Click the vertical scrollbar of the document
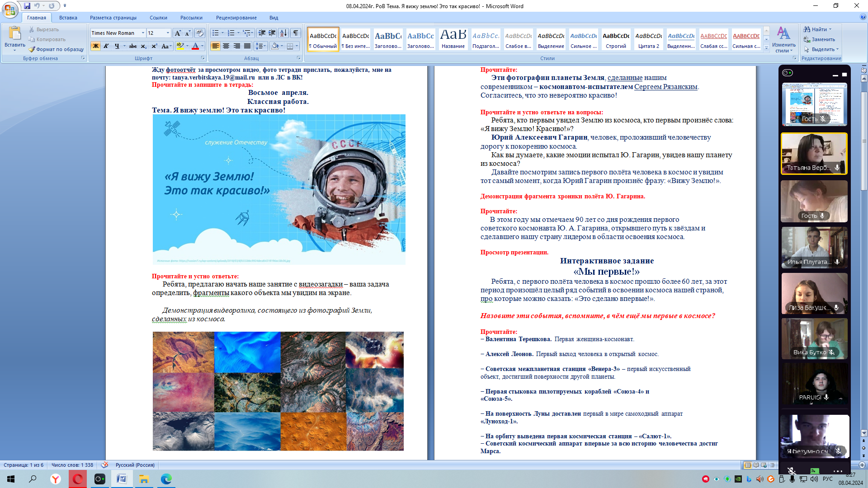The image size is (868, 488). pyautogui.click(x=864, y=255)
